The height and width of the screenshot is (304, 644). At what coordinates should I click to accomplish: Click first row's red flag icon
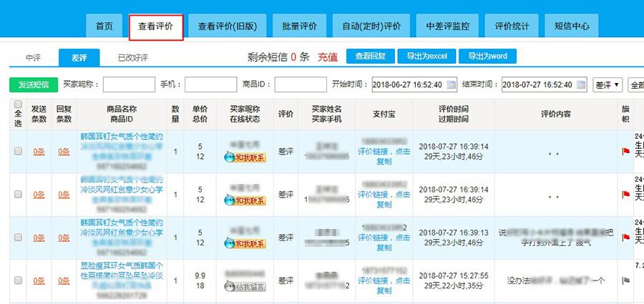[x=625, y=152]
